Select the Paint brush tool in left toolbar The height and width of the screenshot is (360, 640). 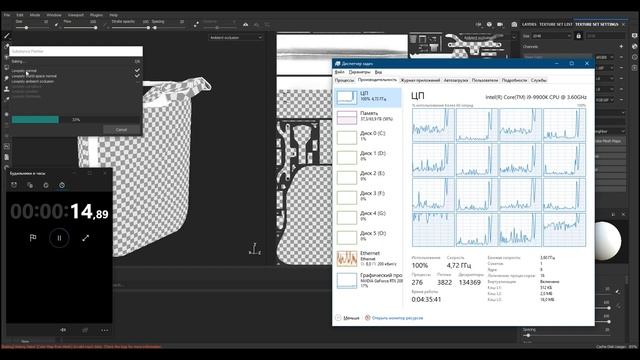[x=7, y=36]
